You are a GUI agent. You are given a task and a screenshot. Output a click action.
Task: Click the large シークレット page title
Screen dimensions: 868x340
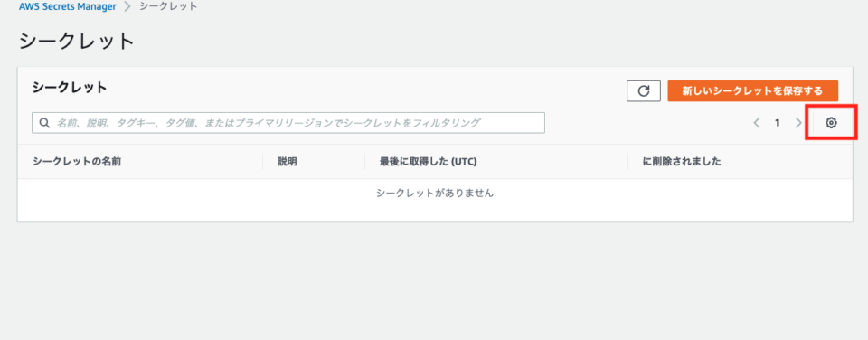[x=77, y=42]
